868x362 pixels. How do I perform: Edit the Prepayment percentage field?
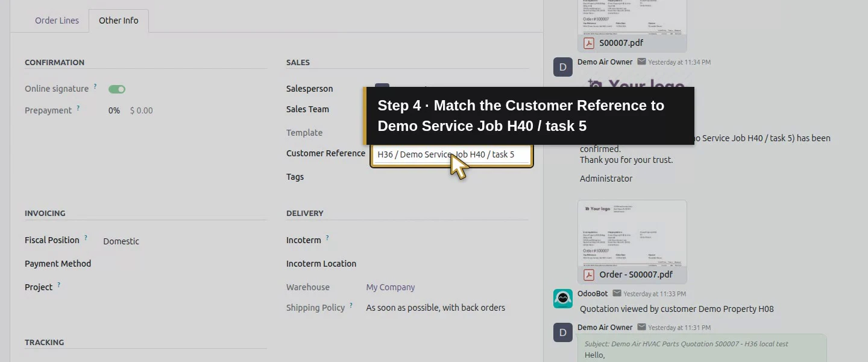pos(114,110)
